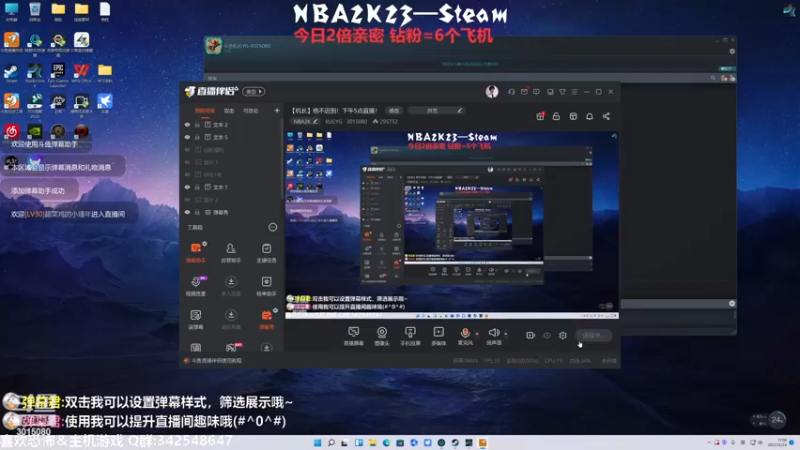
Task: Hide the 文本 2 source
Action: pyautogui.click(x=187, y=124)
